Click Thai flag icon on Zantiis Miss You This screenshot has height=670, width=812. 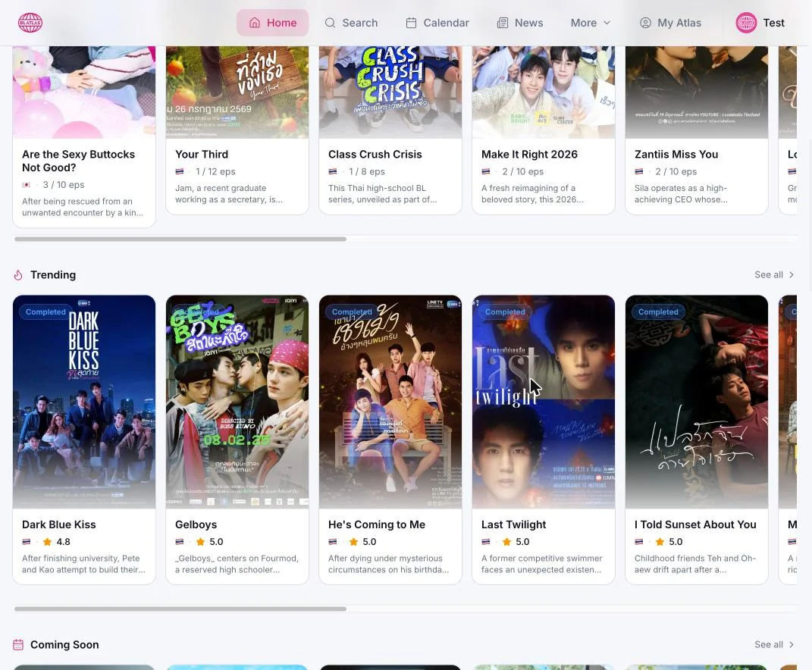639,171
